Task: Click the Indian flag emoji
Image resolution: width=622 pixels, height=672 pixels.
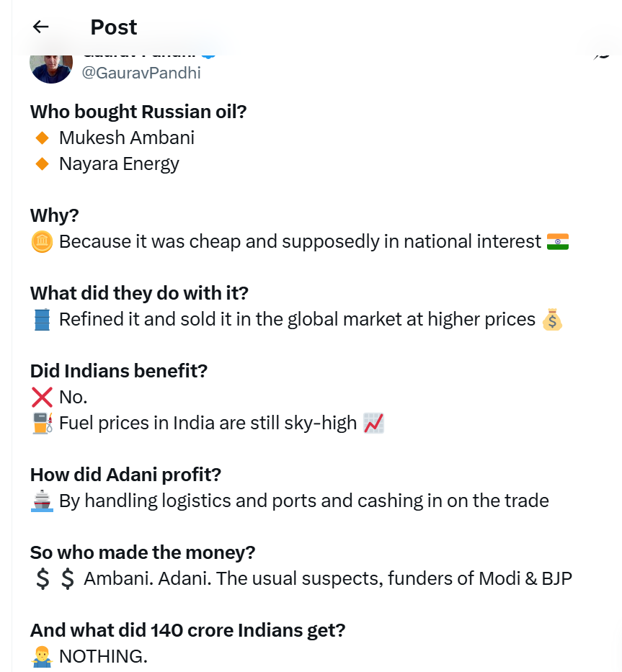Action: click(558, 241)
